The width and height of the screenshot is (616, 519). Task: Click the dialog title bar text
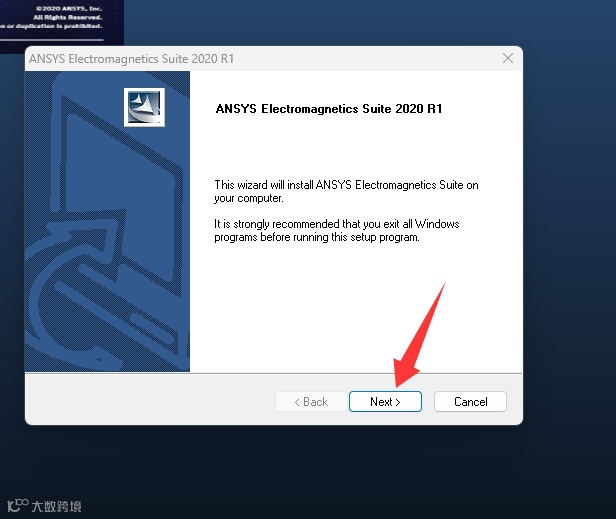132,59
